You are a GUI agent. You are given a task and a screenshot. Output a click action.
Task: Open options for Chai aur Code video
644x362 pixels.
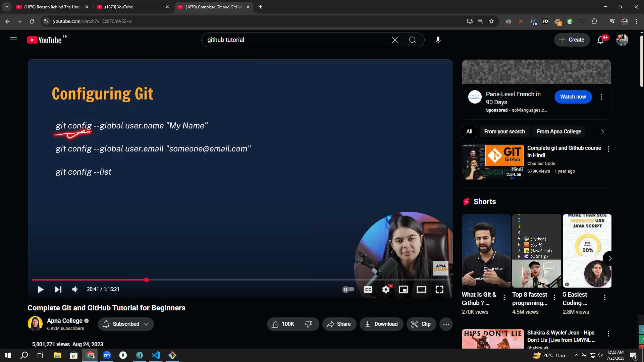608,149
